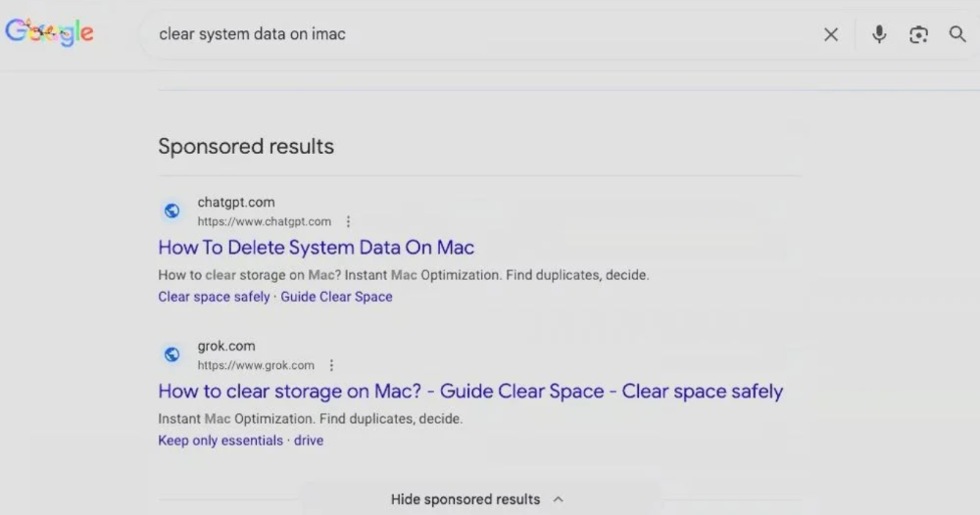Click the Hide sponsored results label

click(465, 499)
